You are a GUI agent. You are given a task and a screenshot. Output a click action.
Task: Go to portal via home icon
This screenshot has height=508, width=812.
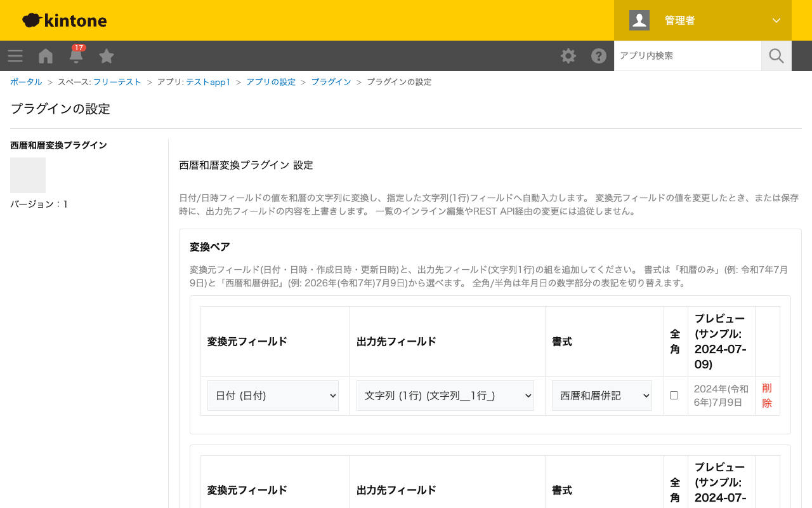[x=46, y=56]
